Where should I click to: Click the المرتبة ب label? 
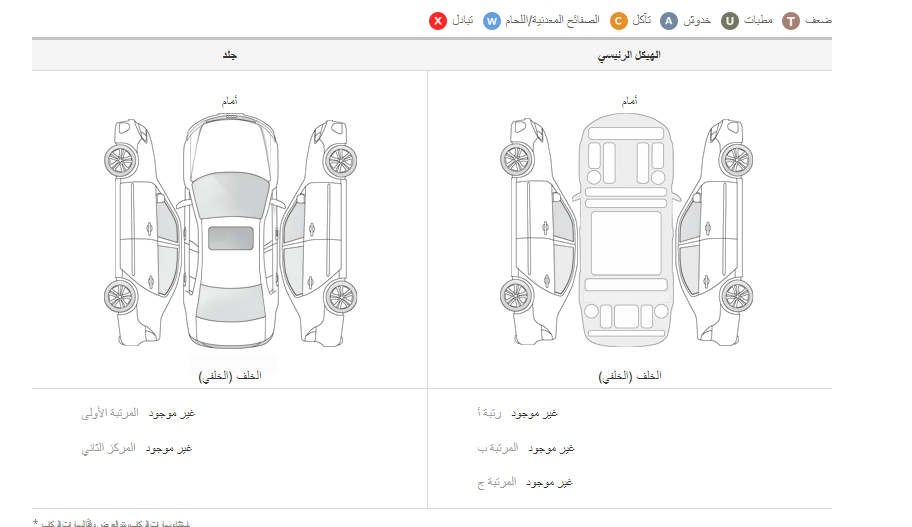498,448
